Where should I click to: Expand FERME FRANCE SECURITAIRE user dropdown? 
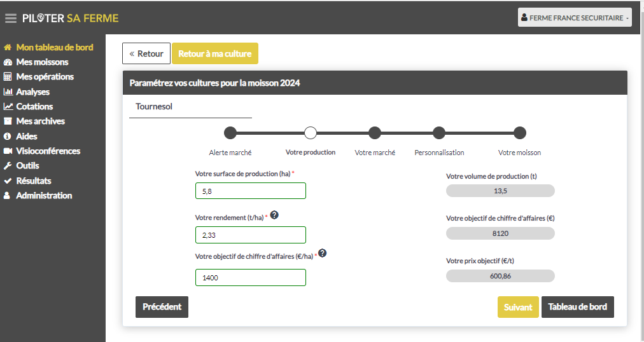575,18
